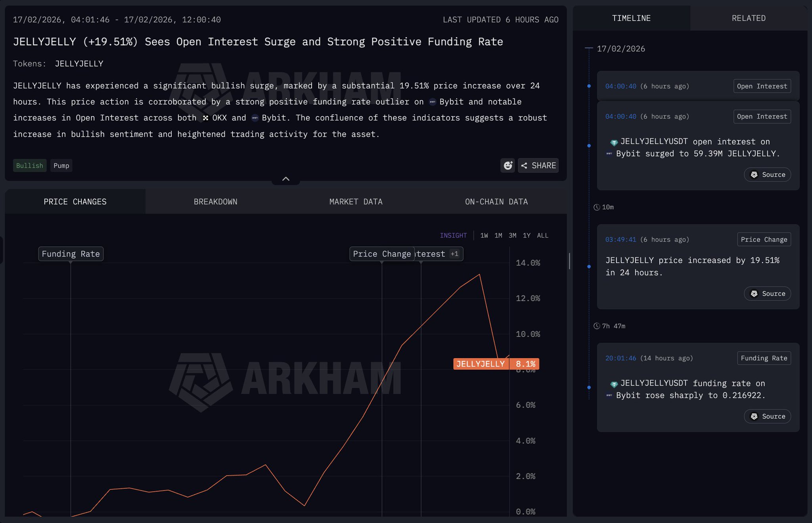812x523 pixels.
Task: Click the Bybit icon before 'and notable'
Action: 433,102
